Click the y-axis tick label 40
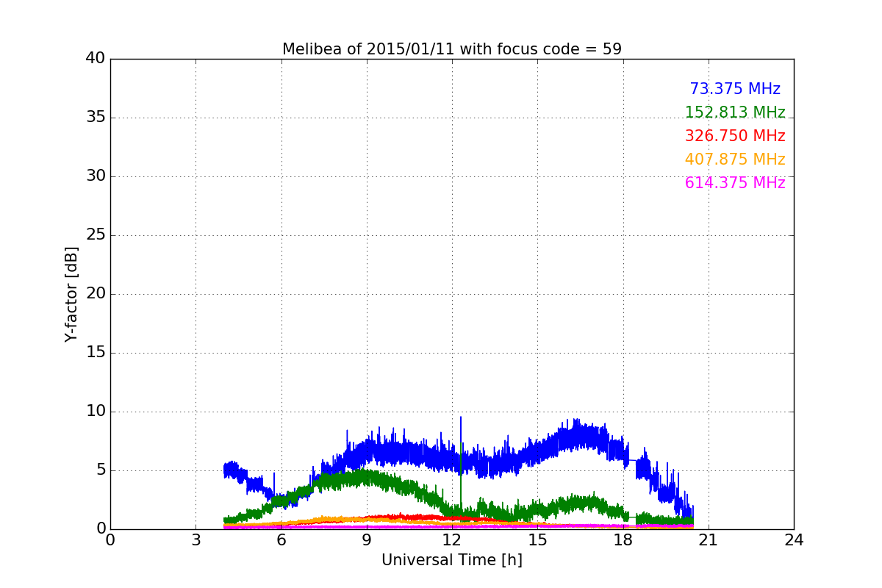 coord(96,59)
